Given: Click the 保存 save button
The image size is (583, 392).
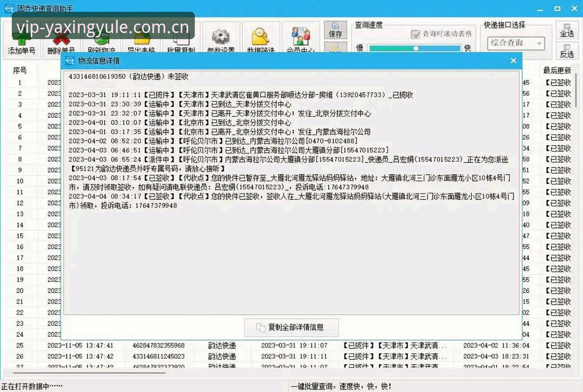Looking at the screenshot, I should point(336,30).
